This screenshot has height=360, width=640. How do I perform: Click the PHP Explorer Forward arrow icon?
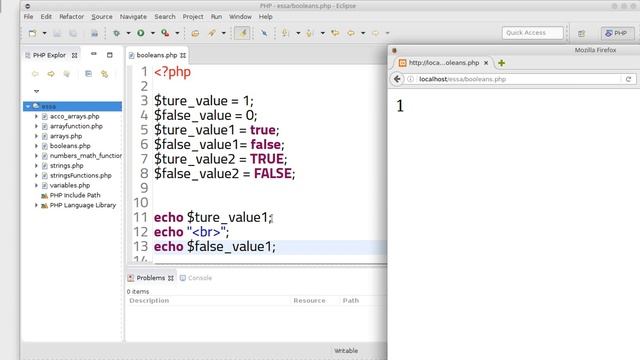coord(51,74)
